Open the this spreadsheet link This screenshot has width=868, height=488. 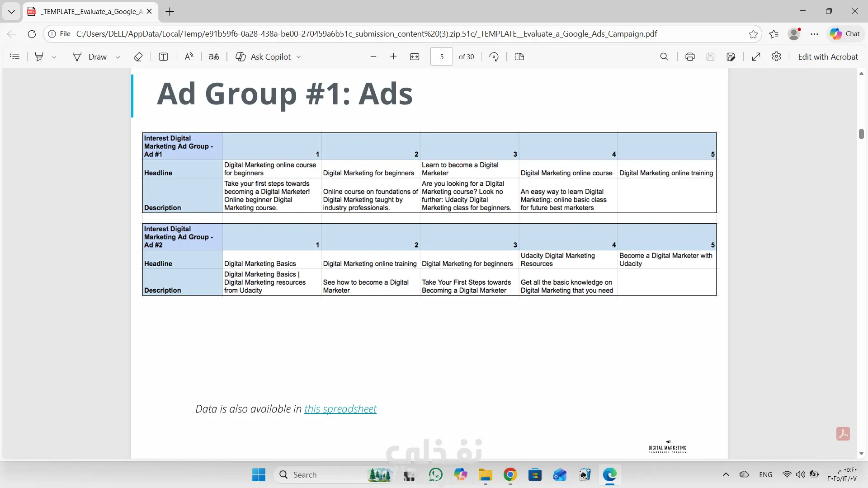click(340, 409)
